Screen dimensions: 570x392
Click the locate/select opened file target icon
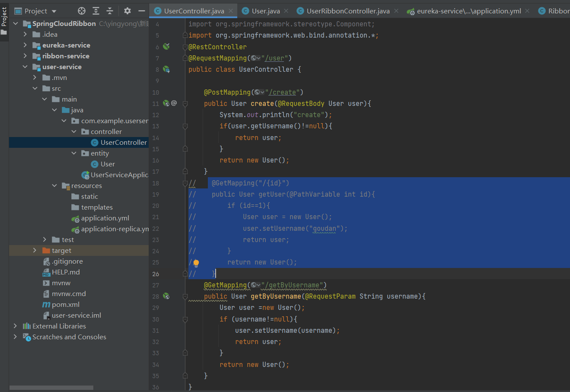pyautogui.click(x=82, y=11)
